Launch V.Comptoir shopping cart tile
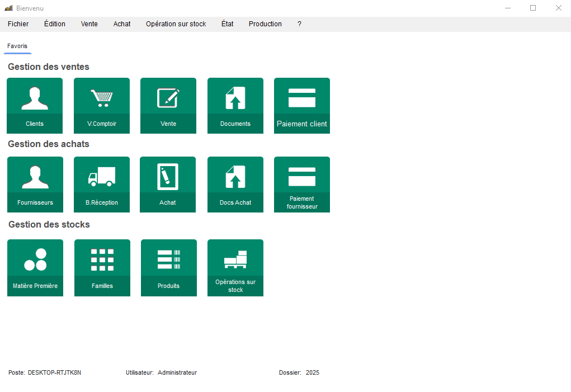This screenshot has height=392, width=571. point(102,105)
